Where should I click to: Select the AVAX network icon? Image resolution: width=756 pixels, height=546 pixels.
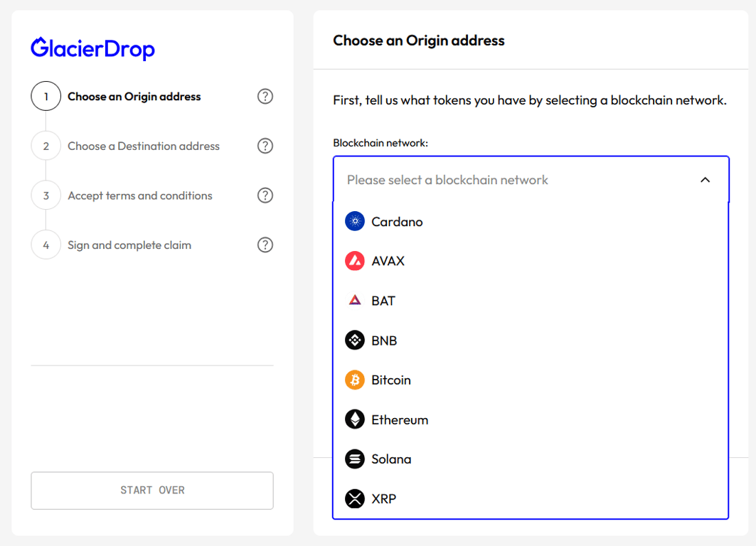click(354, 261)
